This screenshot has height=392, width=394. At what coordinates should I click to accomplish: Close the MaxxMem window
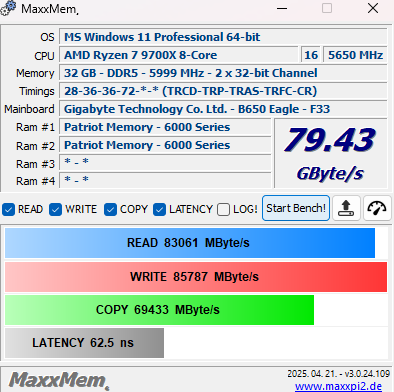[x=373, y=8]
